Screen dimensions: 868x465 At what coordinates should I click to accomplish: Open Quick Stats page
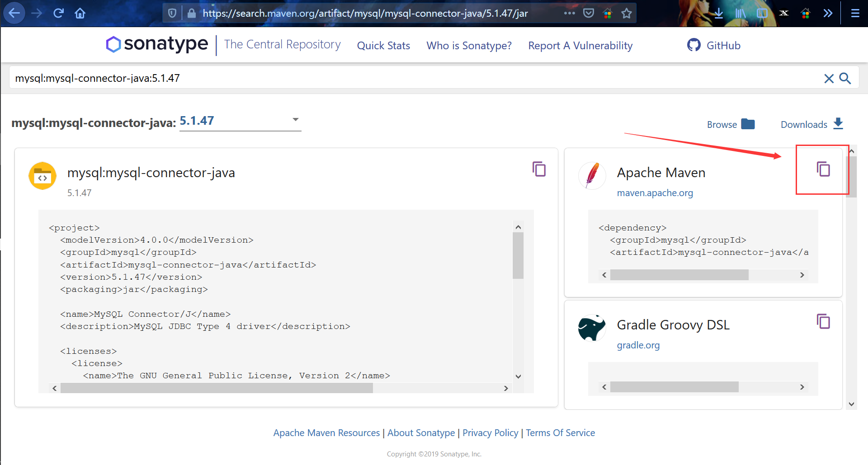point(383,46)
